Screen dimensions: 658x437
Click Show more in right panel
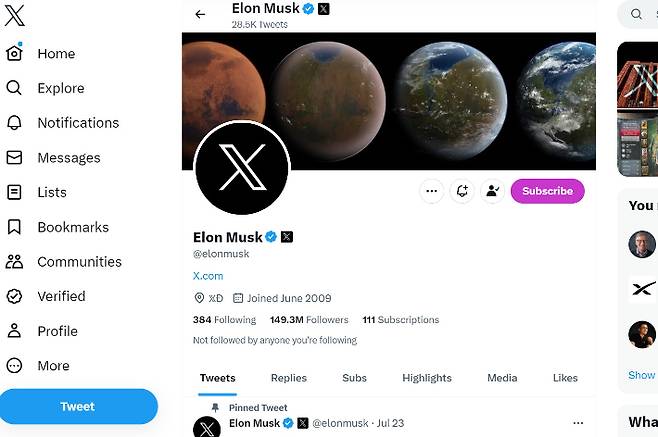(641, 375)
